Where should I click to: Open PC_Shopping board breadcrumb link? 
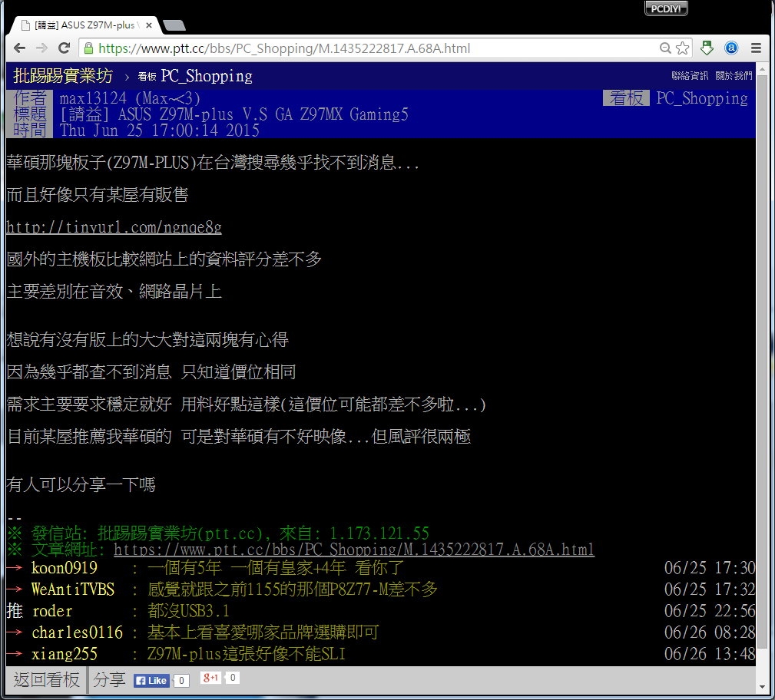click(x=207, y=75)
